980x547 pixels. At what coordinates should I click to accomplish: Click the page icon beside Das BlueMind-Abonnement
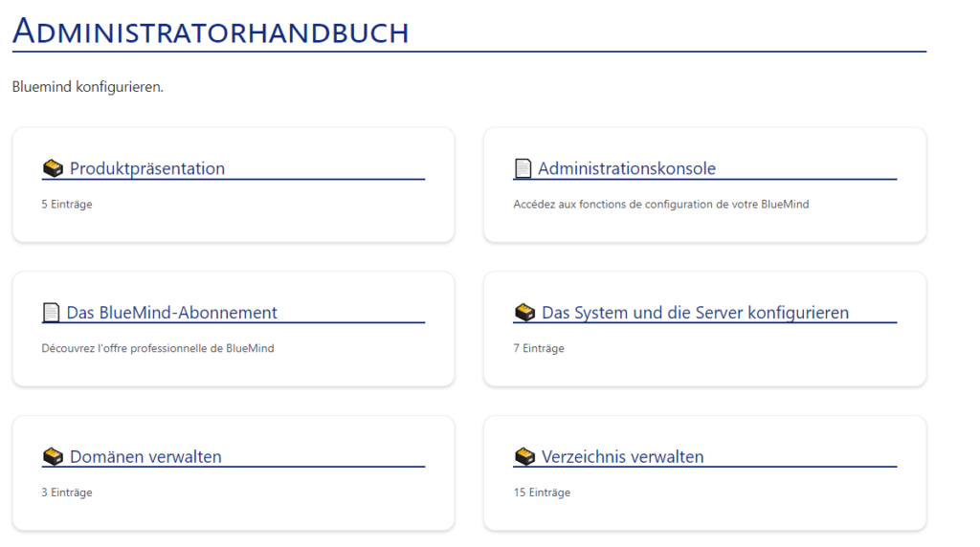coord(51,313)
